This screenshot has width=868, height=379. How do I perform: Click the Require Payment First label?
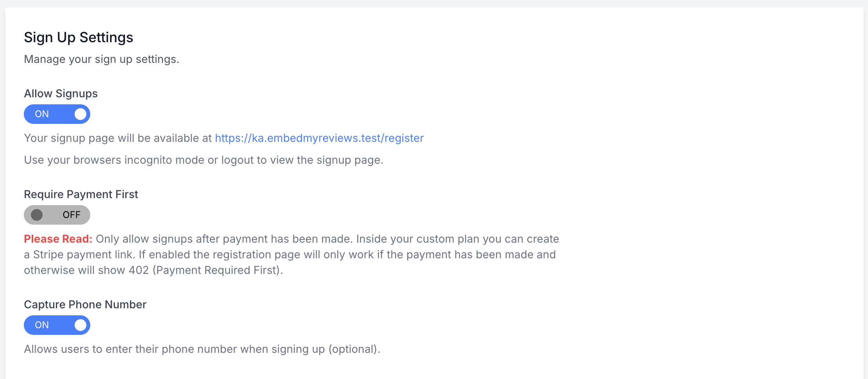(81, 195)
